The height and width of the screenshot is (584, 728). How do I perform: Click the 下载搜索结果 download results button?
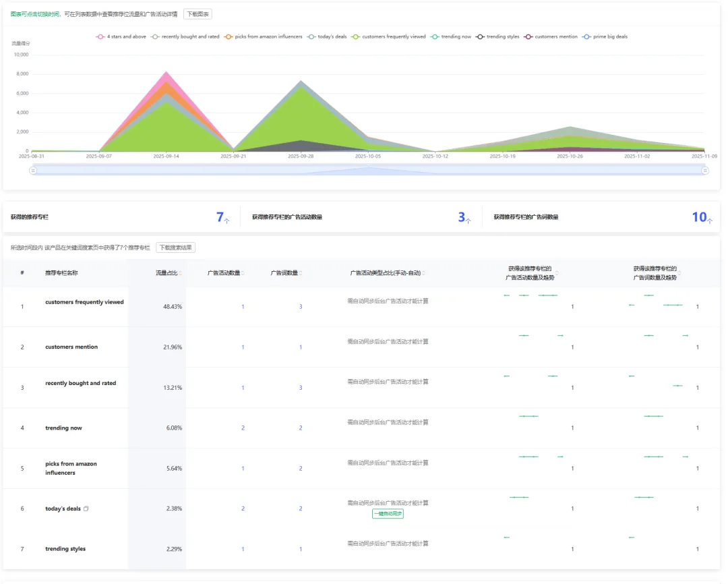pos(176,247)
